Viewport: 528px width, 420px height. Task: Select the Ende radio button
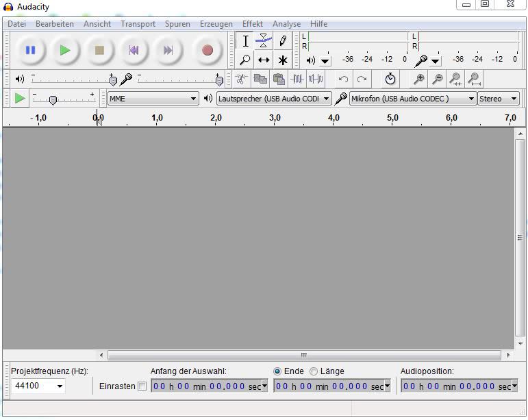tap(277, 371)
